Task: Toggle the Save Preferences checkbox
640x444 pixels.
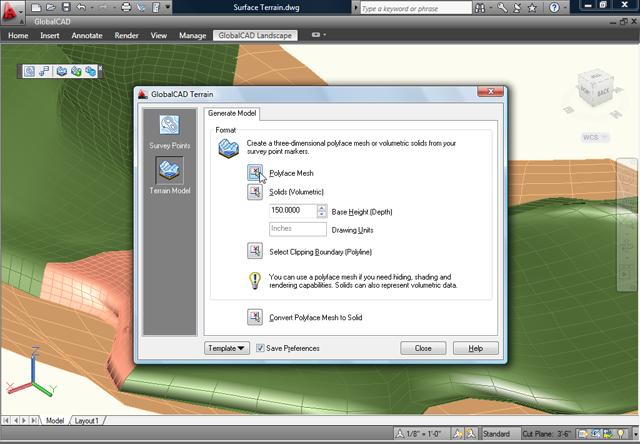Action: click(261, 348)
